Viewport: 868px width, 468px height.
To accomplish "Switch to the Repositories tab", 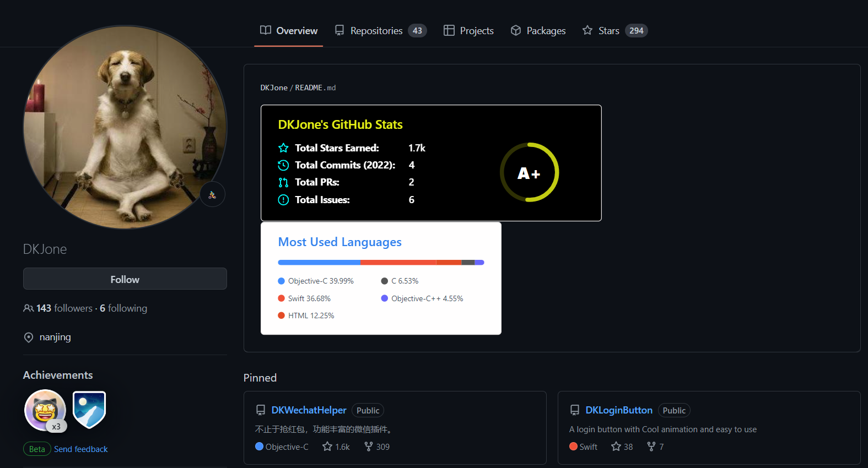I will (380, 31).
